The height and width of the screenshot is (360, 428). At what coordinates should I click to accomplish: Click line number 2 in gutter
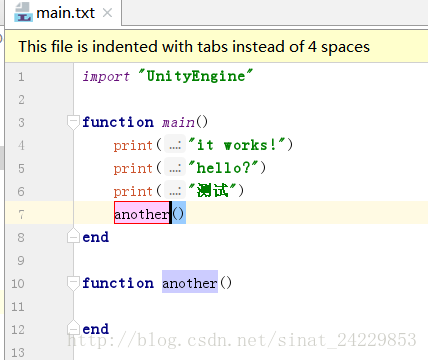[21, 100]
